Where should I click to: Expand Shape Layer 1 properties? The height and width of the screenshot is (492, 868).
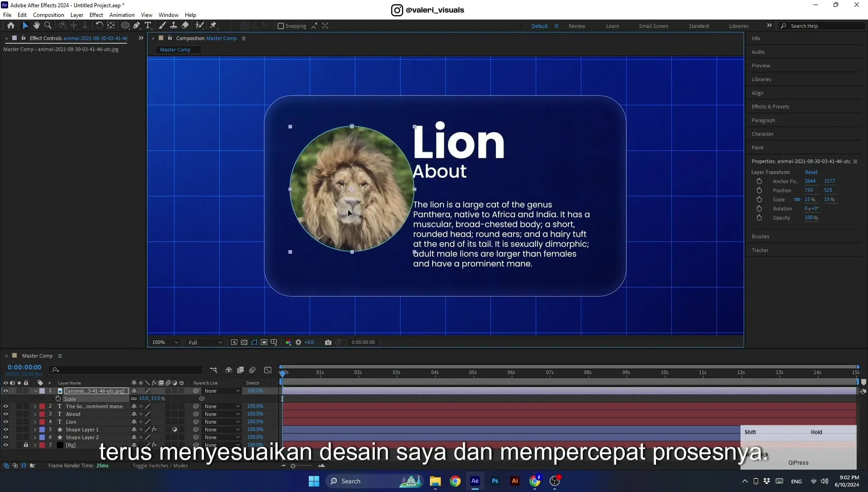(35, 430)
